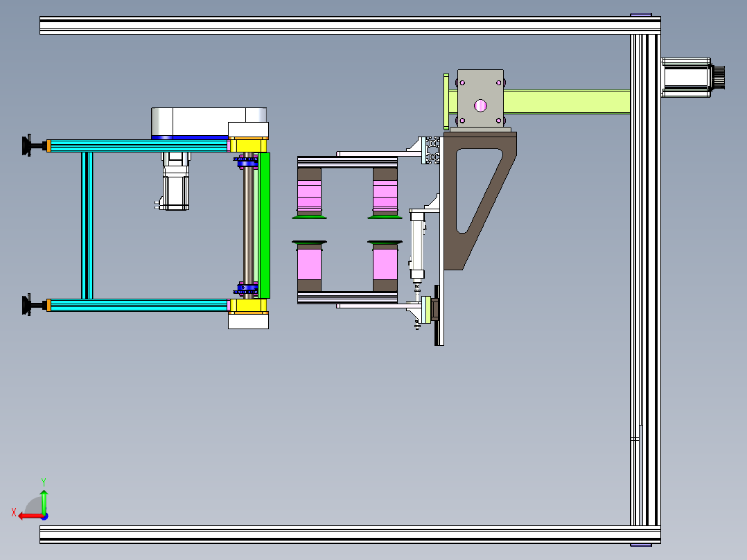This screenshot has width=747, height=560.
Task: Select the large white belt housing cover
Action: click(209, 123)
